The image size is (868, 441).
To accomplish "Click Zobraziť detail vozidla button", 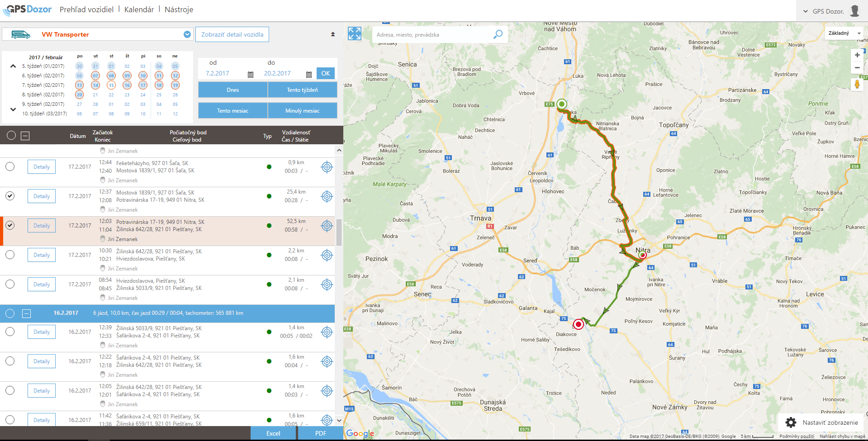I will point(232,34).
